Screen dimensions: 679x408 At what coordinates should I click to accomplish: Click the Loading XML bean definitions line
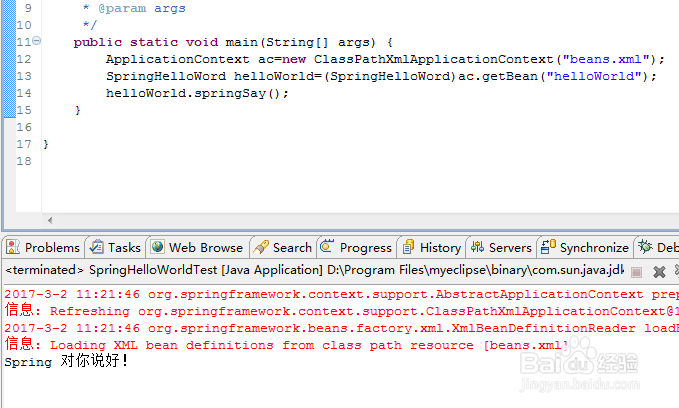point(286,345)
